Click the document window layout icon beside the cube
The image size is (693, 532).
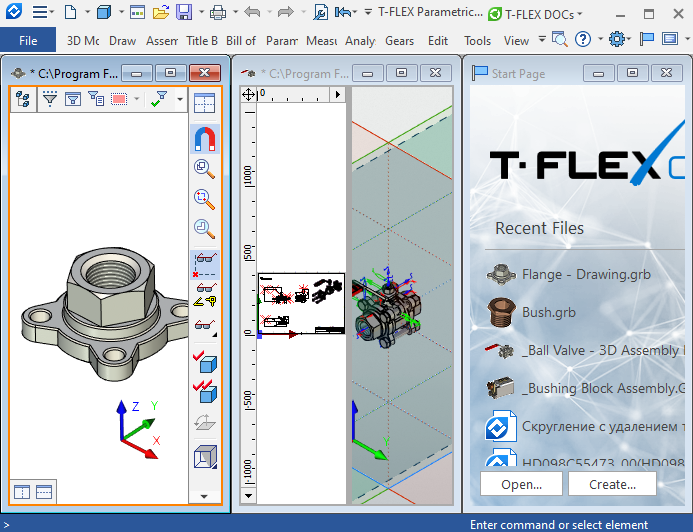(x=137, y=12)
